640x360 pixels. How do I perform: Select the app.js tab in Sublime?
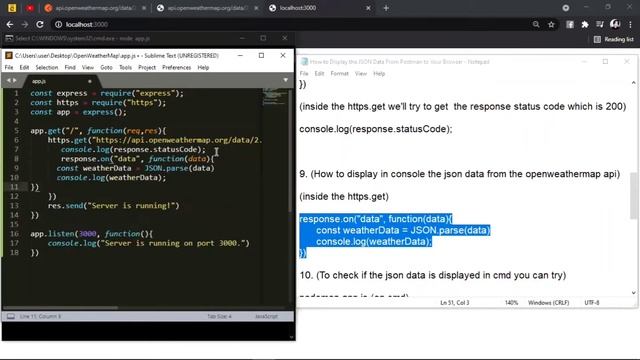(61, 81)
